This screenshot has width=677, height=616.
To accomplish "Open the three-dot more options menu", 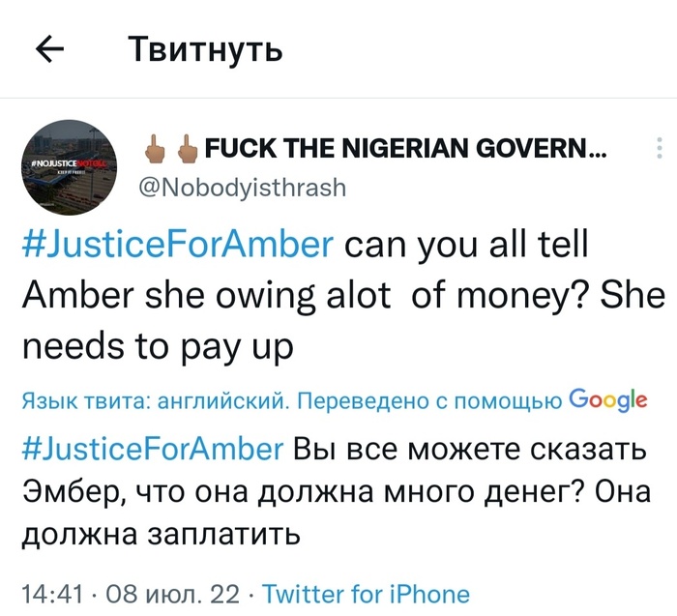I will point(659,148).
